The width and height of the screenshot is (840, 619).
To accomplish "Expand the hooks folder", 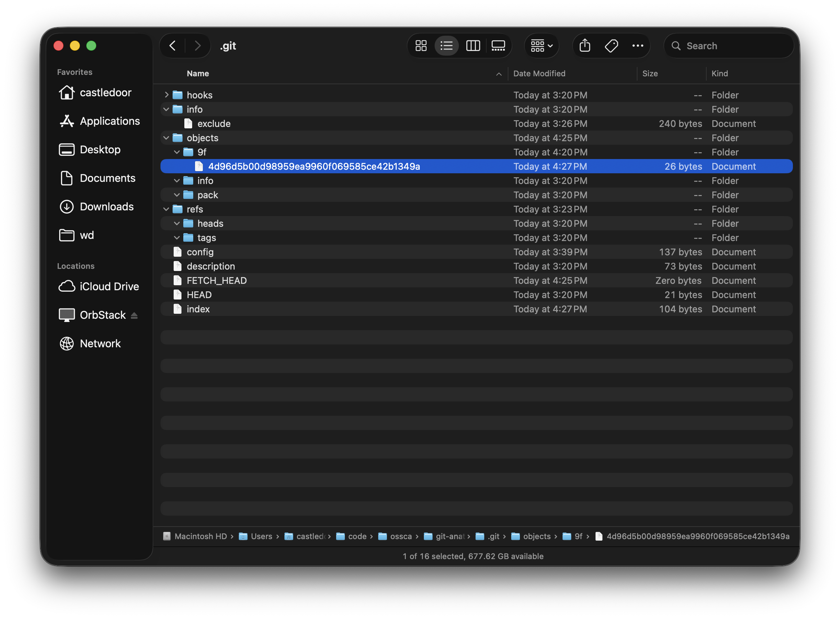I will (x=167, y=95).
